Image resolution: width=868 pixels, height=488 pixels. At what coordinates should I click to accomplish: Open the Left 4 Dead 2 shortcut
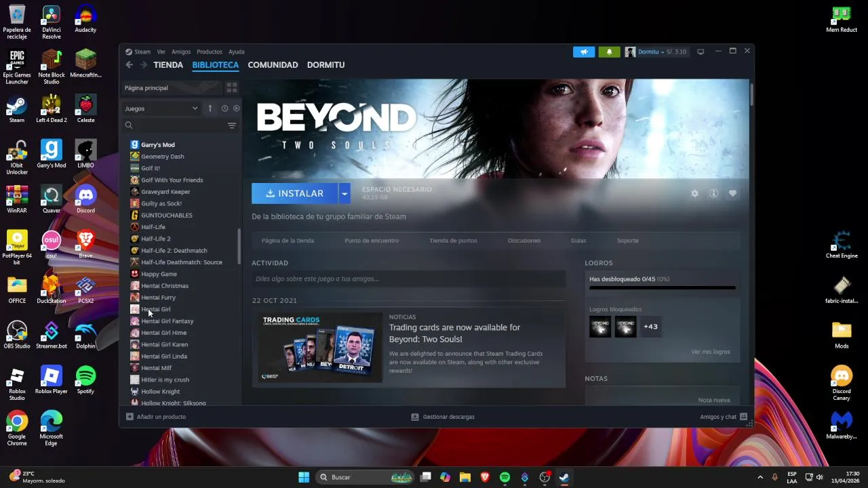[51, 109]
